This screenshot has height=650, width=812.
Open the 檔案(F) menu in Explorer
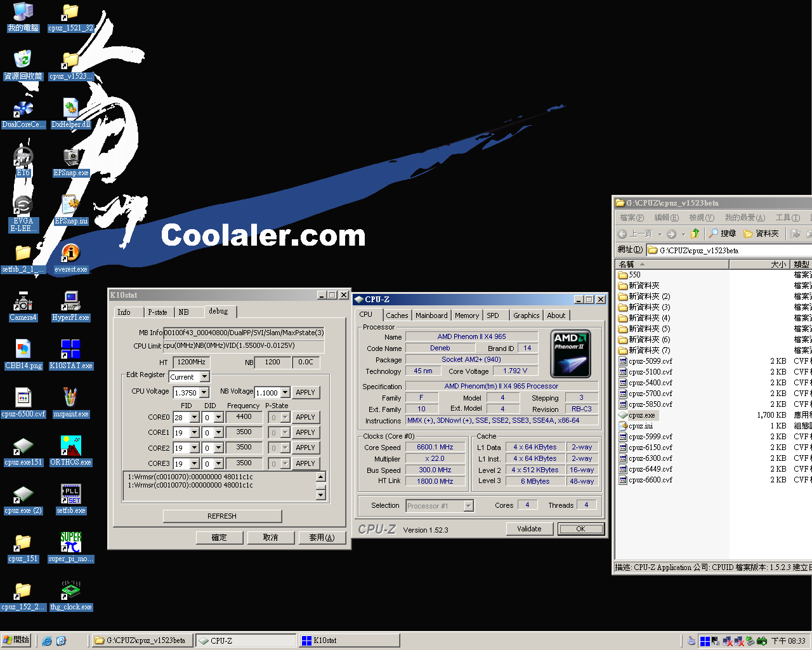coord(632,218)
